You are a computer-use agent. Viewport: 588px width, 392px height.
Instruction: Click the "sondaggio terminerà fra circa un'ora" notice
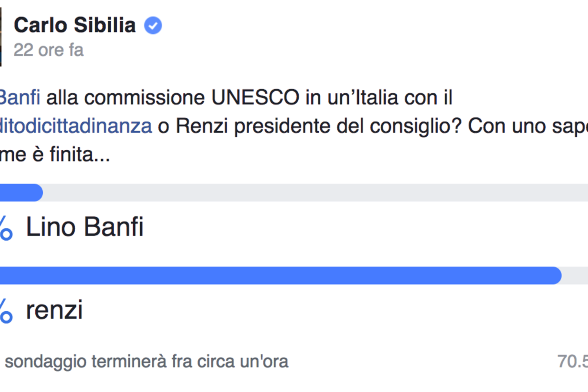pos(146,361)
